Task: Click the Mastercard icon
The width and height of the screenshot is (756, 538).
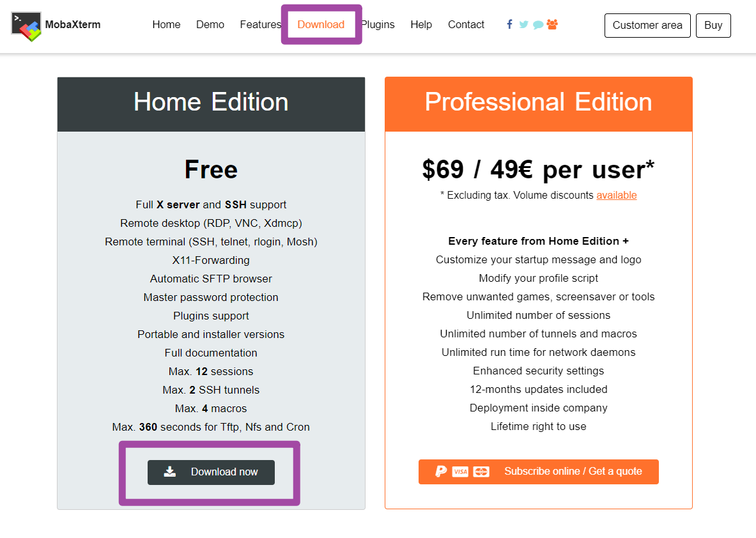Action: 481,472
